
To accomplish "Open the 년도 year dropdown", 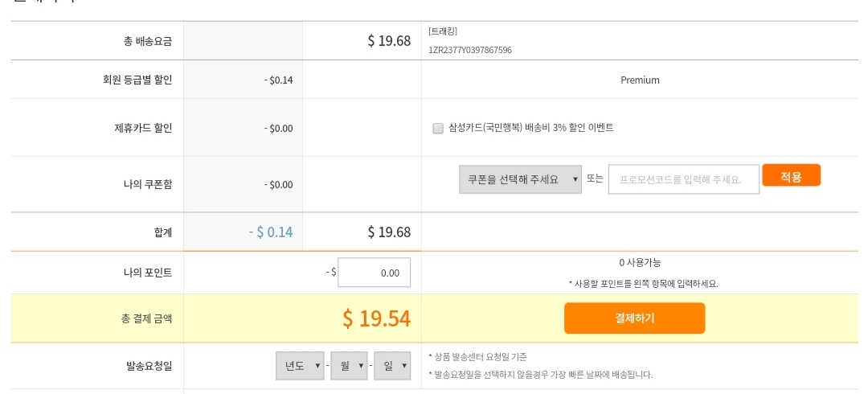I will tap(299, 366).
